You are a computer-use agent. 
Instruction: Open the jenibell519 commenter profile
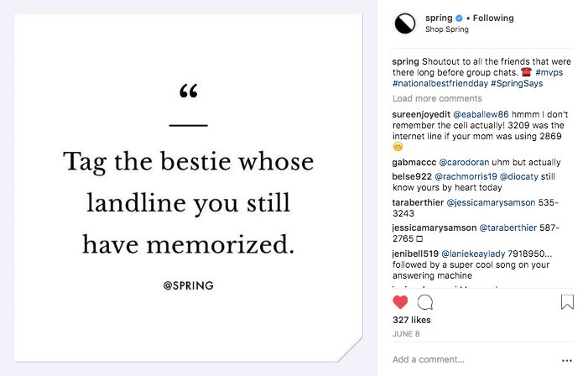coord(416,253)
